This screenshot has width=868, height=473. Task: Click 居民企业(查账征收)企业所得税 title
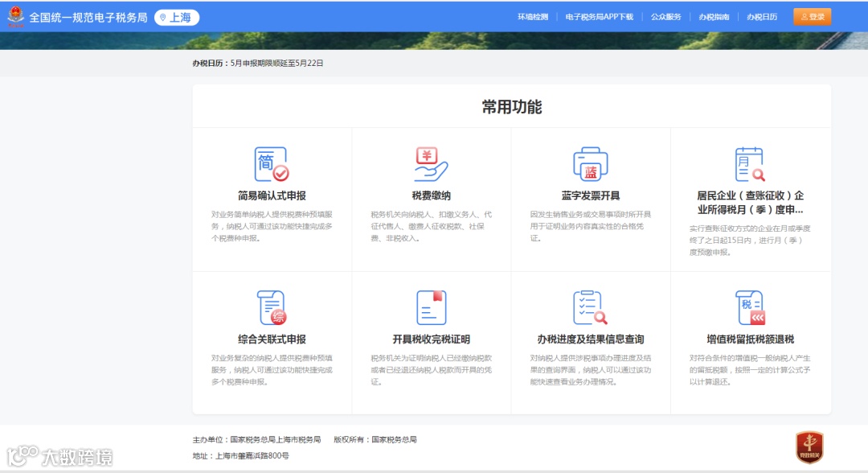coord(750,202)
